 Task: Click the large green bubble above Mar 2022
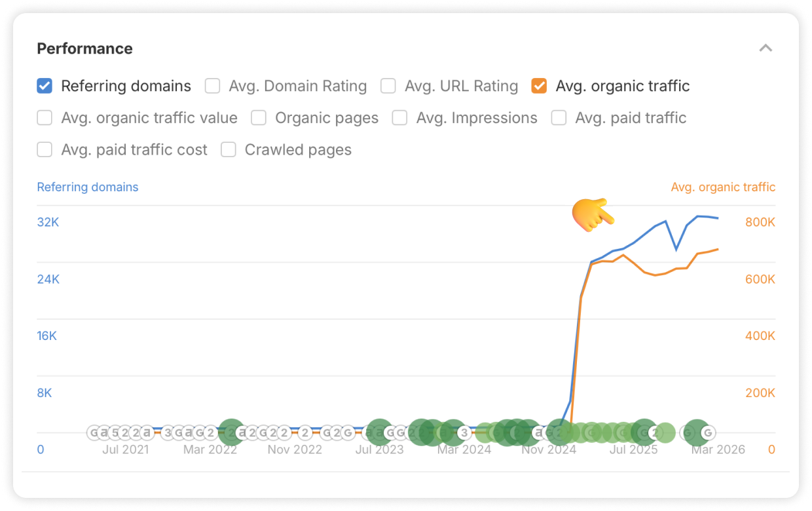(231, 432)
